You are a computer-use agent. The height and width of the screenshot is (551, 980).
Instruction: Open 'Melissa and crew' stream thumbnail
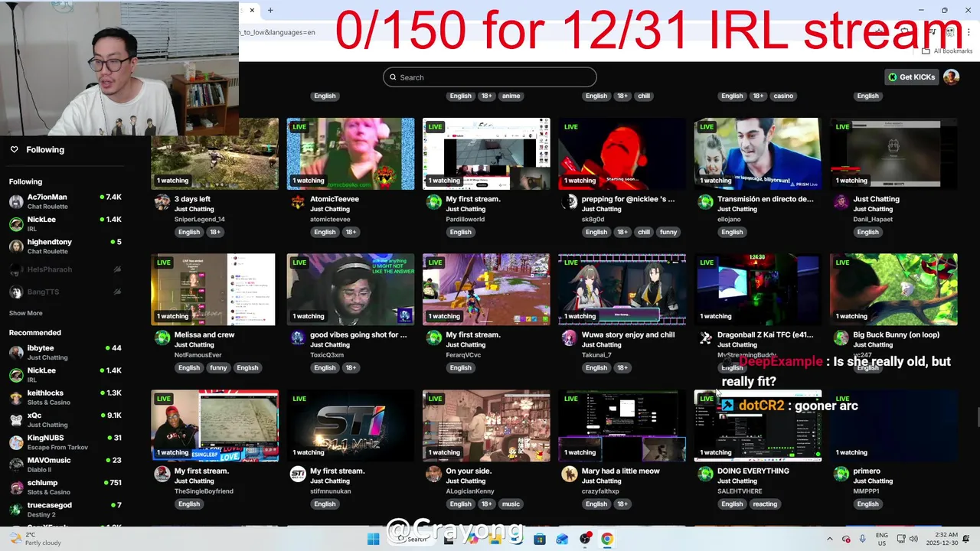point(214,289)
